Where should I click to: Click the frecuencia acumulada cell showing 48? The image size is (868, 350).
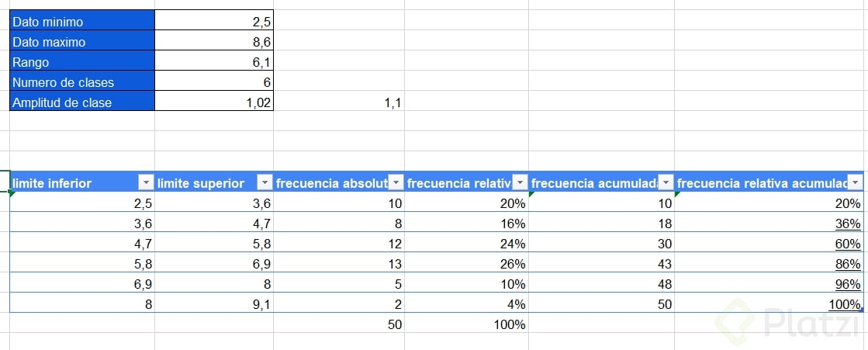tap(601, 284)
